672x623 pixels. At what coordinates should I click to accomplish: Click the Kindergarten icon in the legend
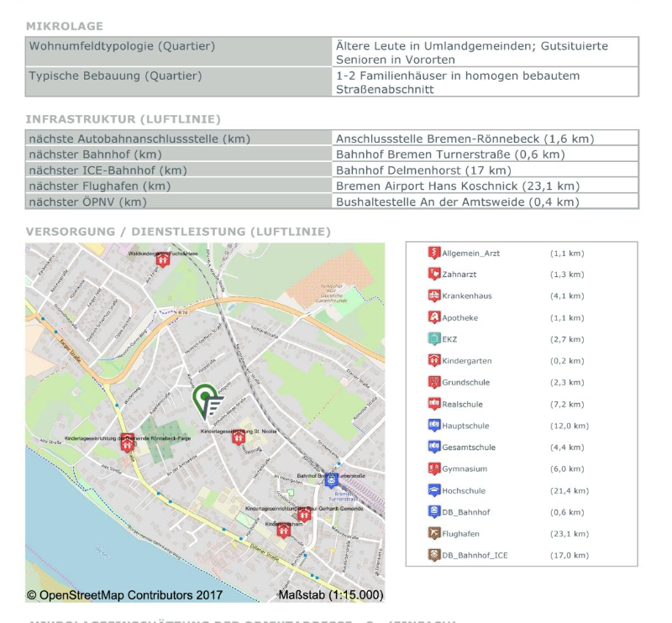[433, 360]
